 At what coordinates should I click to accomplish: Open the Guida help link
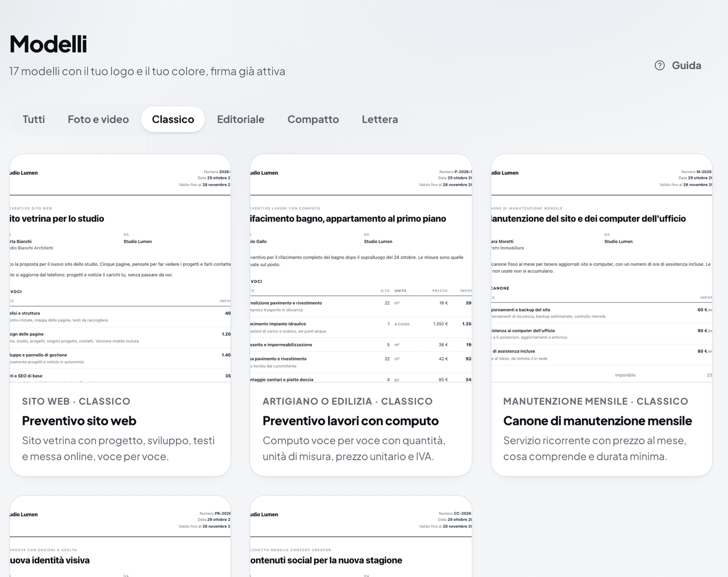tap(678, 65)
